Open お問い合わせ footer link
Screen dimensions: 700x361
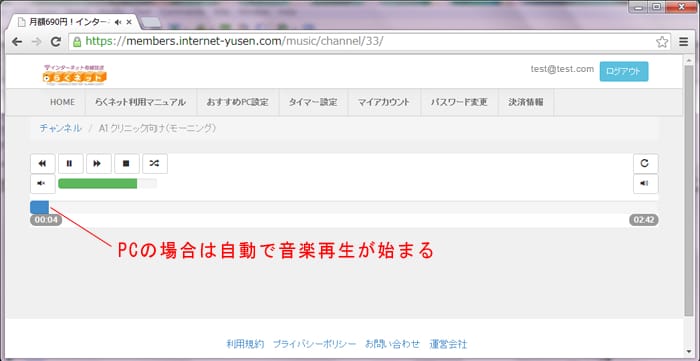[x=392, y=344]
